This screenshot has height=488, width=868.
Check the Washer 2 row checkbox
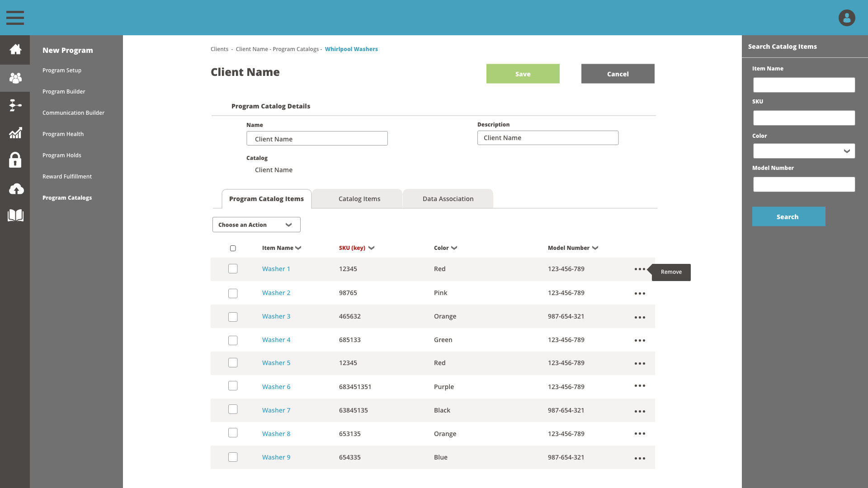point(233,294)
